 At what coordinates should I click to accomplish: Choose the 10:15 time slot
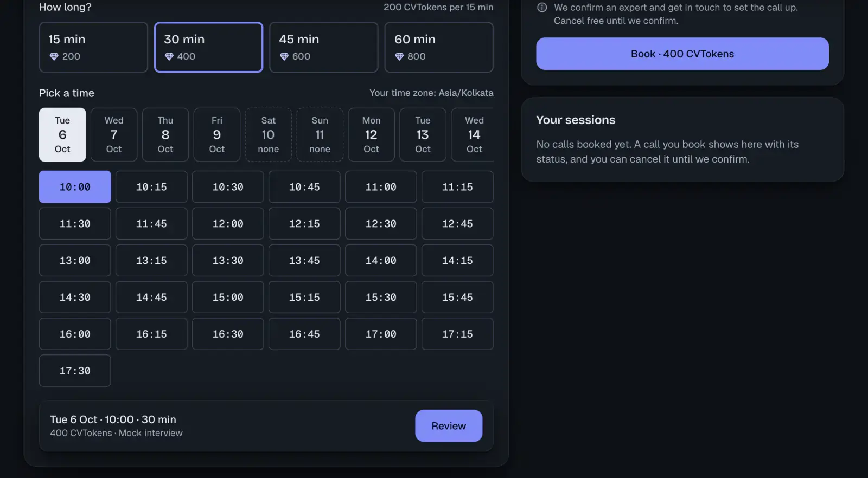(x=151, y=187)
